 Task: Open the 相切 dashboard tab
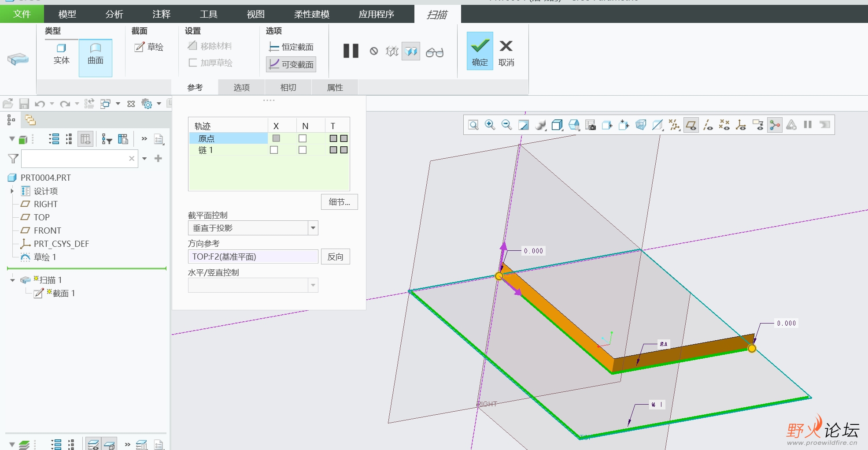pyautogui.click(x=288, y=87)
